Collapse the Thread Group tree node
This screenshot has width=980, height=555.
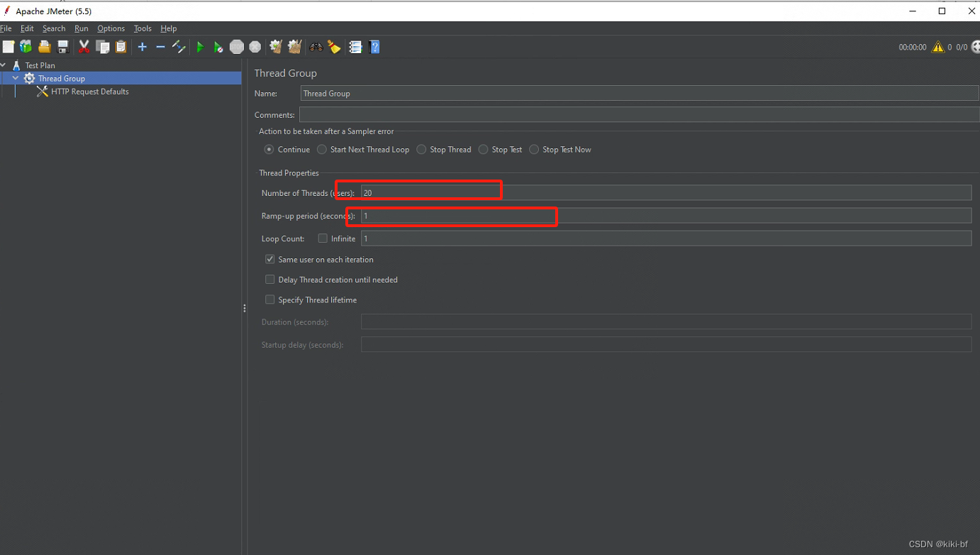(16, 78)
